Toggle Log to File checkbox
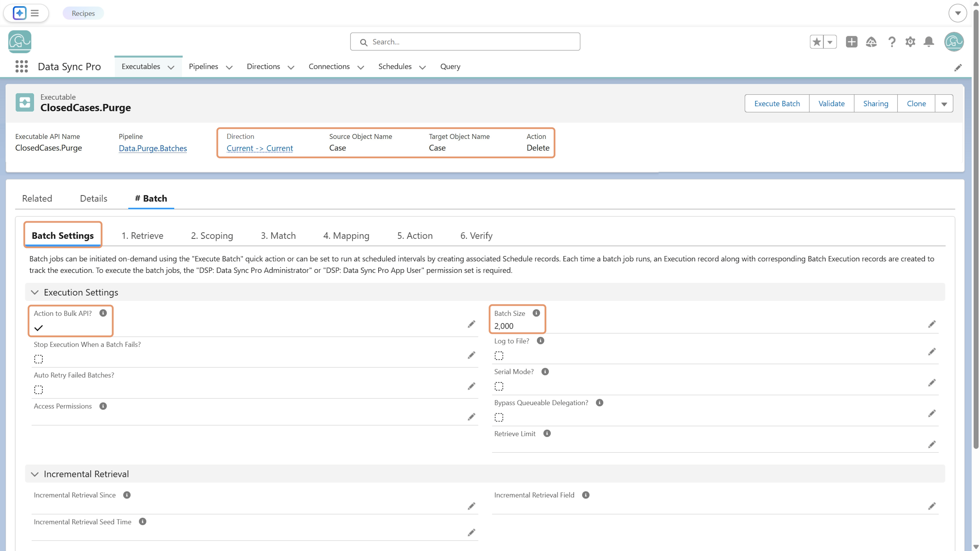Image resolution: width=980 pixels, height=551 pixels. tap(499, 356)
